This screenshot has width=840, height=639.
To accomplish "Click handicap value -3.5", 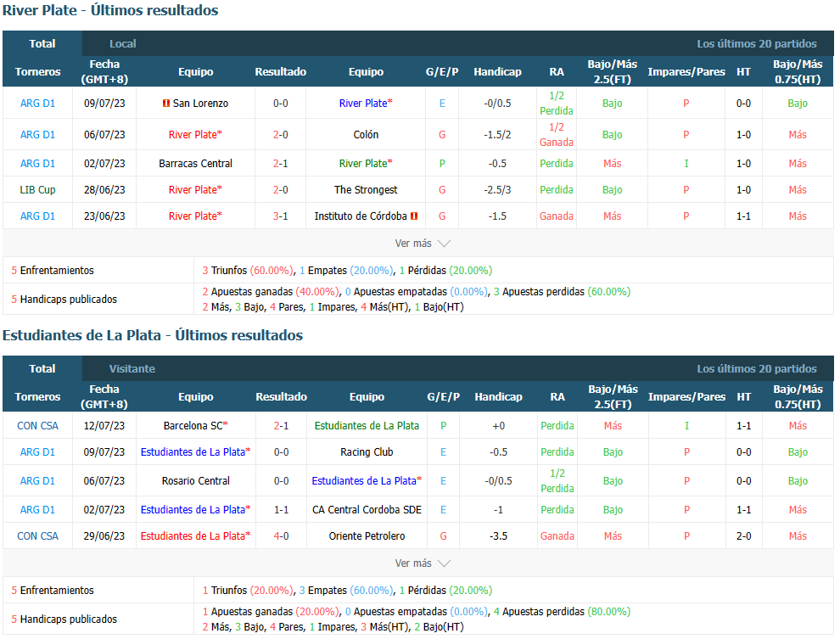I will point(499,536).
